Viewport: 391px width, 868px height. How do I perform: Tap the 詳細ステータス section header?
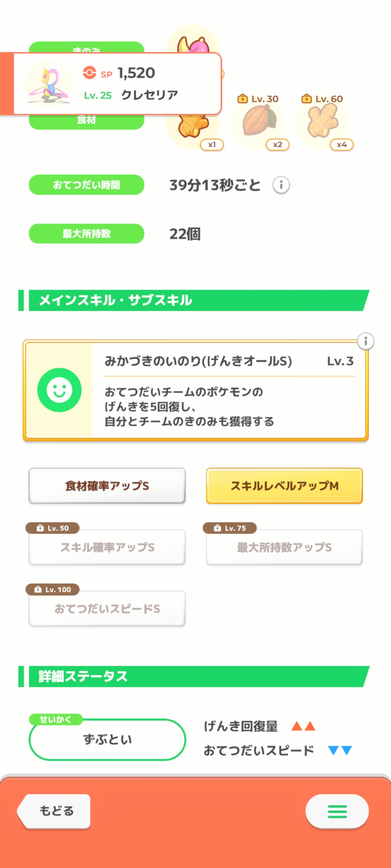click(195, 676)
